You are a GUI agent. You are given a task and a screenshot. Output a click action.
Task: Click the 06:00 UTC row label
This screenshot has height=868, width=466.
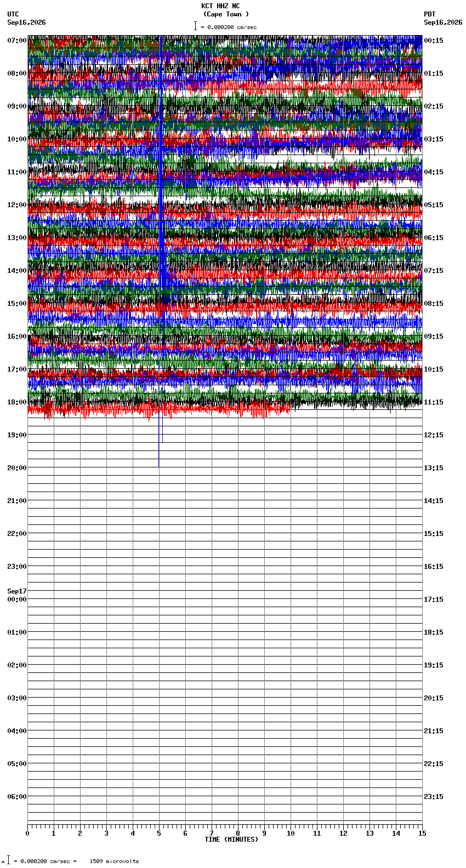point(16,797)
